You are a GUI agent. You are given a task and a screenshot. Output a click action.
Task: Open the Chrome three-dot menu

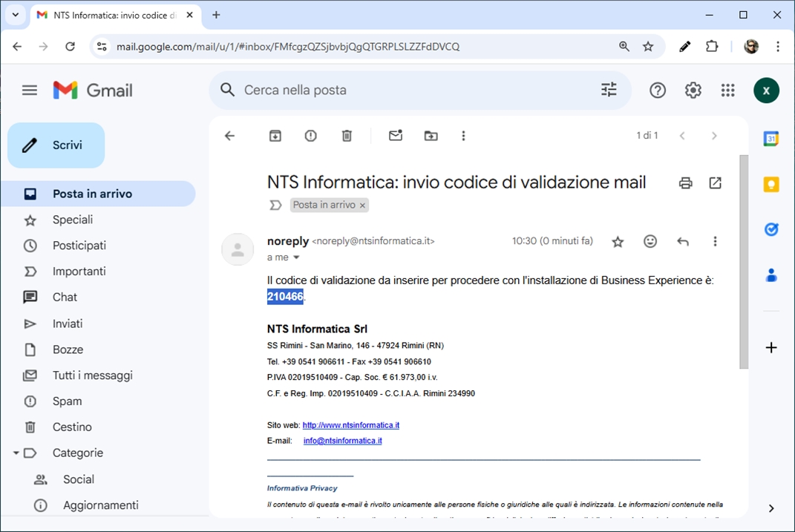[x=778, y=47]
